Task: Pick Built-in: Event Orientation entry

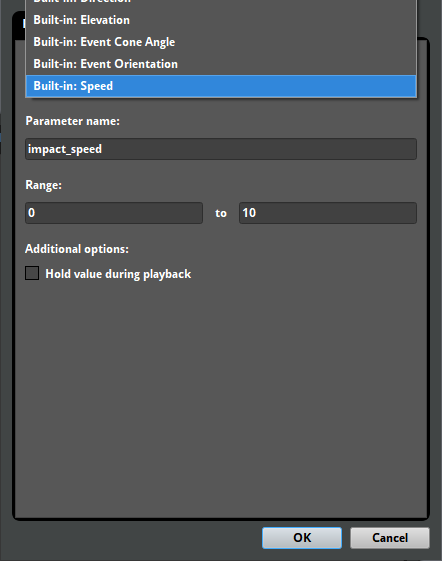Action: coord(221,64)
